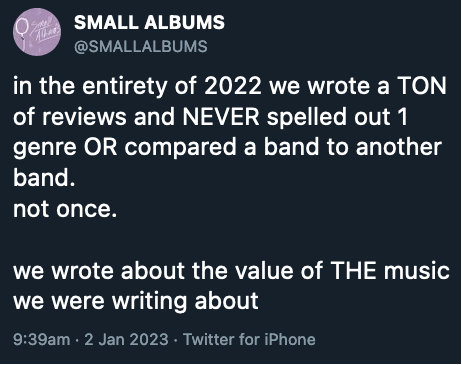The image size is (462, 365).
Task: Open the Small Albums profile avatar
Action: tap(37, 32)
